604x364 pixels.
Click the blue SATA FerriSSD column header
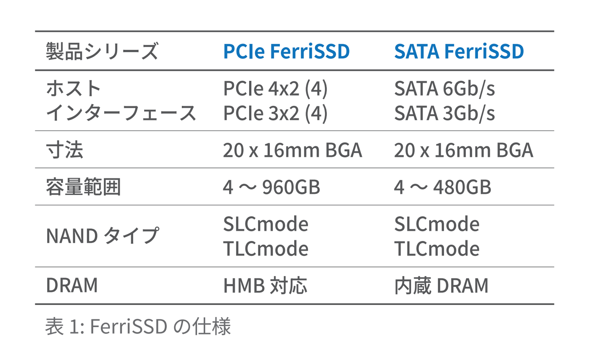(459, 51)
